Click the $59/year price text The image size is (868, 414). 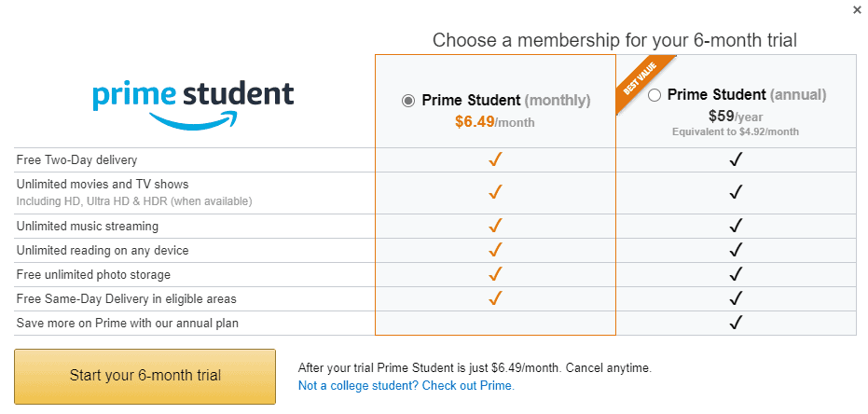tap(736, 117)
